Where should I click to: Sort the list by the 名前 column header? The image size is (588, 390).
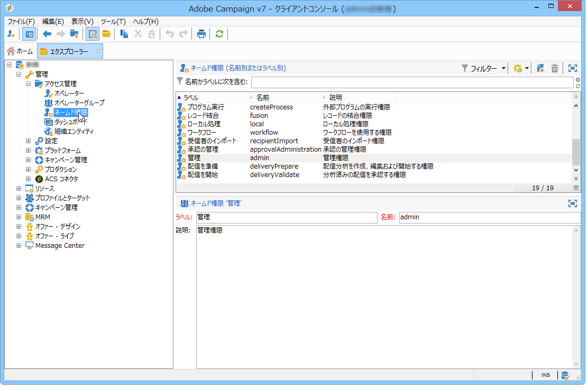(x=286, y=97)
